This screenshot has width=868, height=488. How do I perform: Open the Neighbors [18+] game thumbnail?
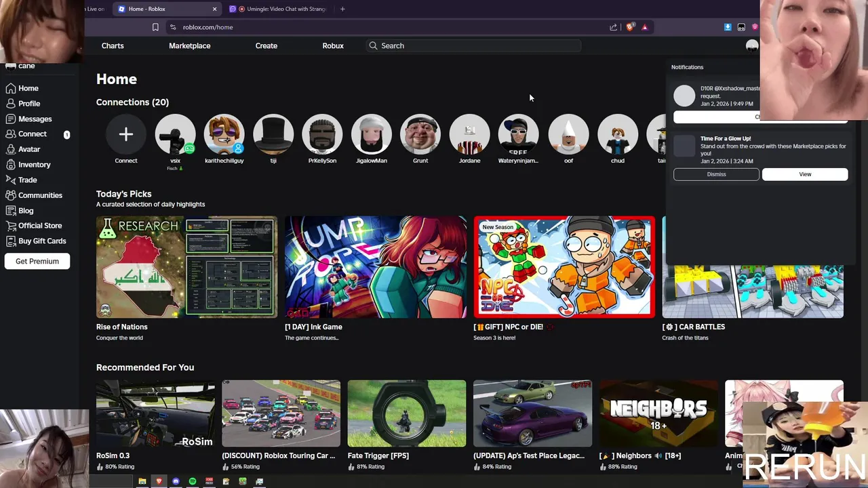658,413
